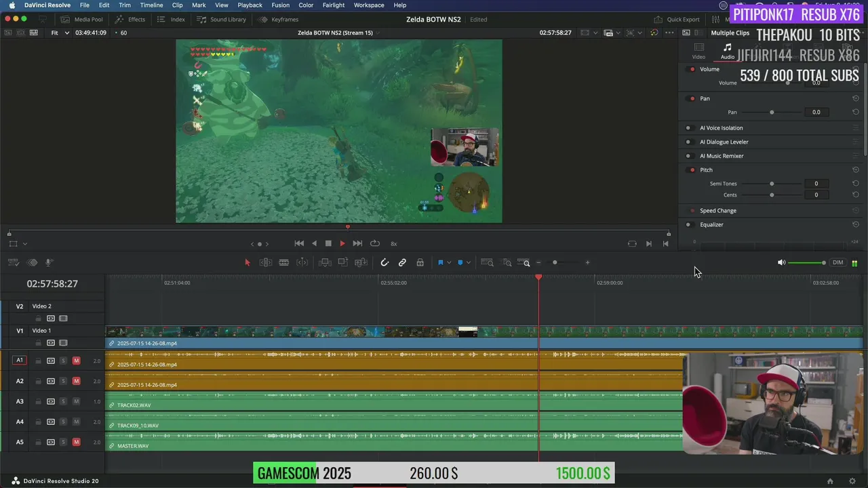The image size is (868, 488).
Task: Switch Inspector to the Video tab
Action: pos(698,51)
